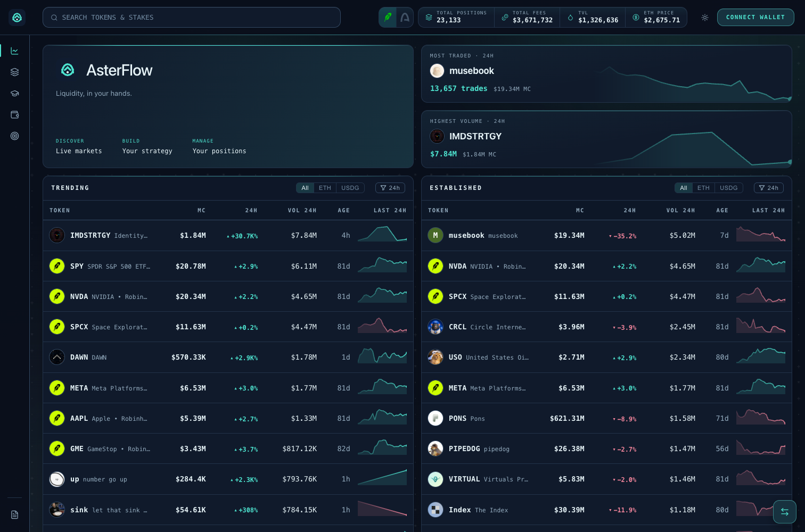The width and height of the screenshot is (805, 532).
Task: Open GME GameStop row in Trending
Action: [x=228, y=448]
